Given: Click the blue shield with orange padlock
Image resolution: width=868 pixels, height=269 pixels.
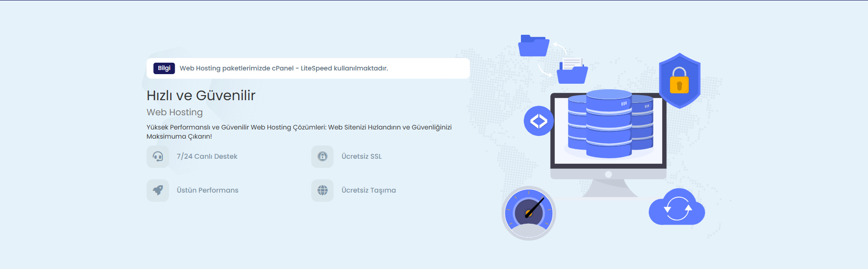Looking at the screenshot, I should click(x=679, y=81).
